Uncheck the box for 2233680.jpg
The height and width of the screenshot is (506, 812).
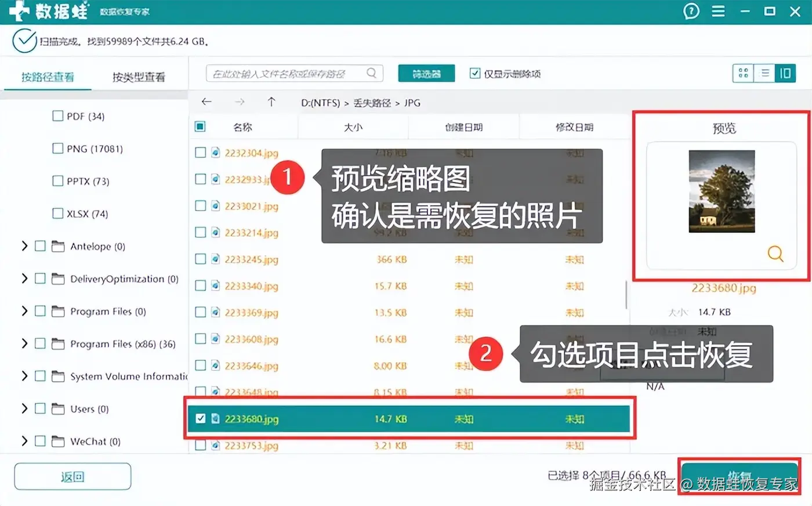coord(201,418)
